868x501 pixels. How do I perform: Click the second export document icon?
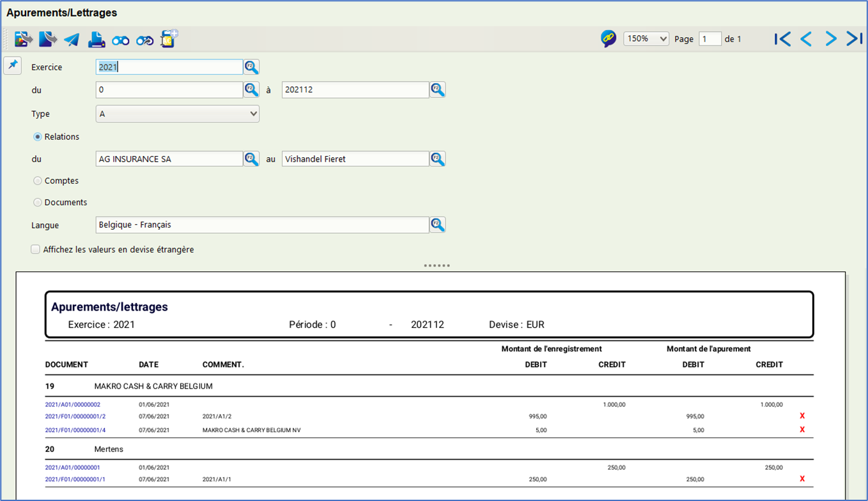point(48,39)
